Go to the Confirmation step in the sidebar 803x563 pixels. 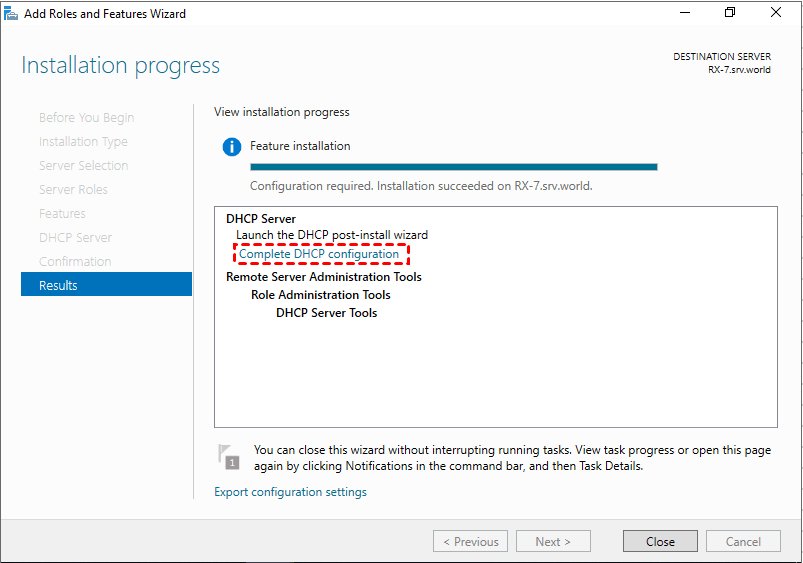(75, 261)
